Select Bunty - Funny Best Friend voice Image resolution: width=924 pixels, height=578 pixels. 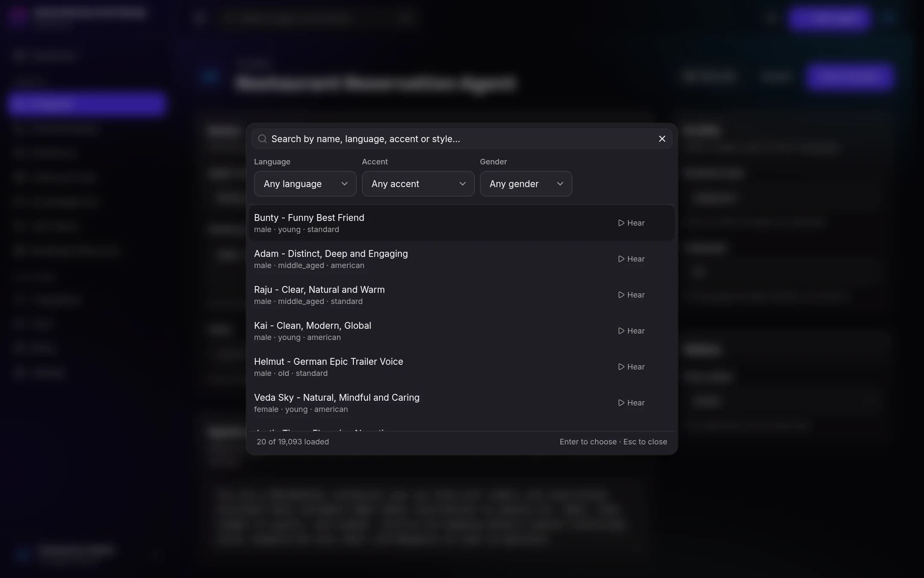[462, 223]
